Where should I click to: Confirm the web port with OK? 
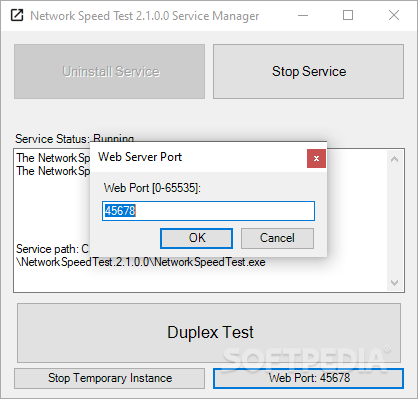(x=196, y=238)
